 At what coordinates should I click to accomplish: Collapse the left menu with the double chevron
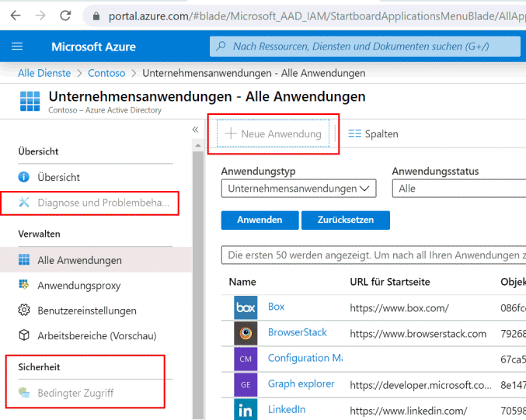[x=196, y=130]
